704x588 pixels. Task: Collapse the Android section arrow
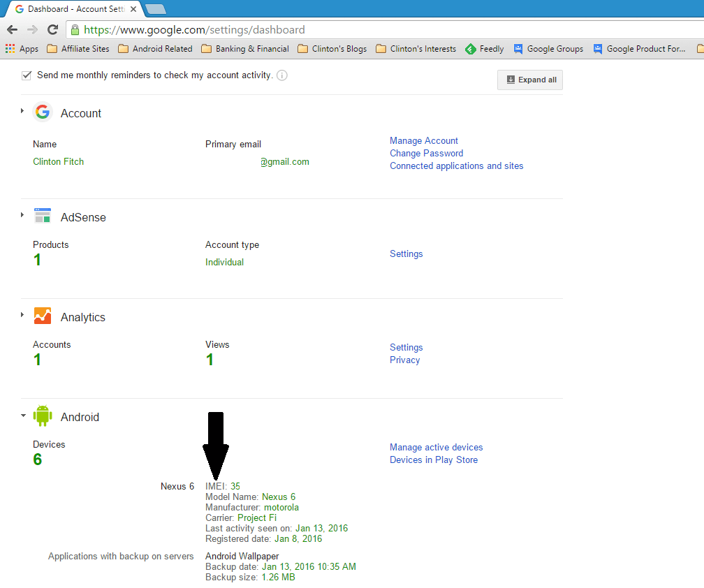pos(23,416)
